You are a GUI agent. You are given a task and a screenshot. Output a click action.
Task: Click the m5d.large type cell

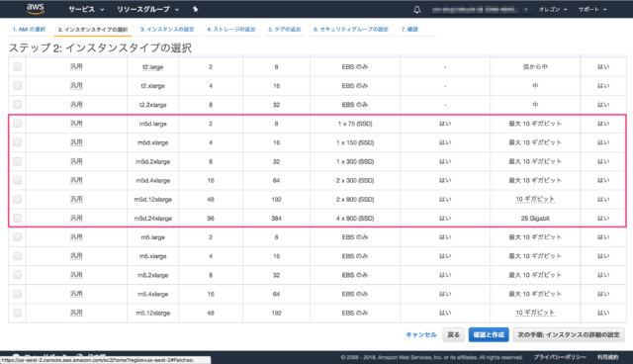[x=152, y=124]
